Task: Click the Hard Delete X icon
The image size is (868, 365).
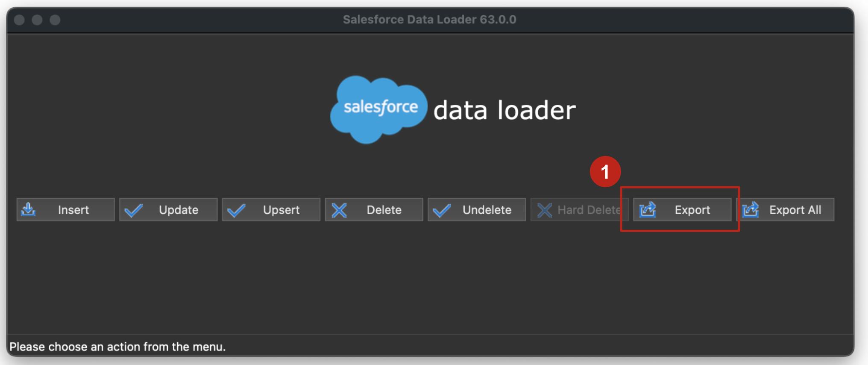Action: tap(545, 210)
